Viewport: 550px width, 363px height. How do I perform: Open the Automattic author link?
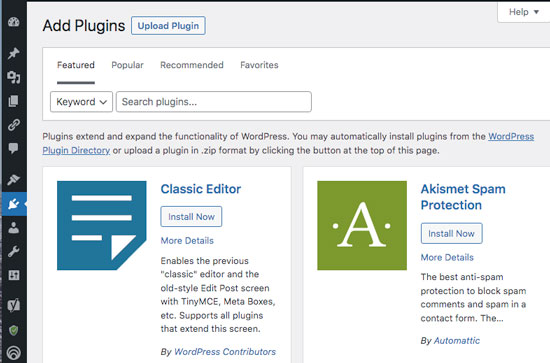[457, 341]
